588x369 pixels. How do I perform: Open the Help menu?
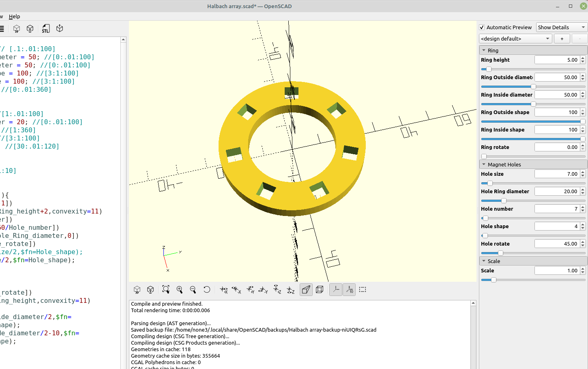tap(15, 16)
